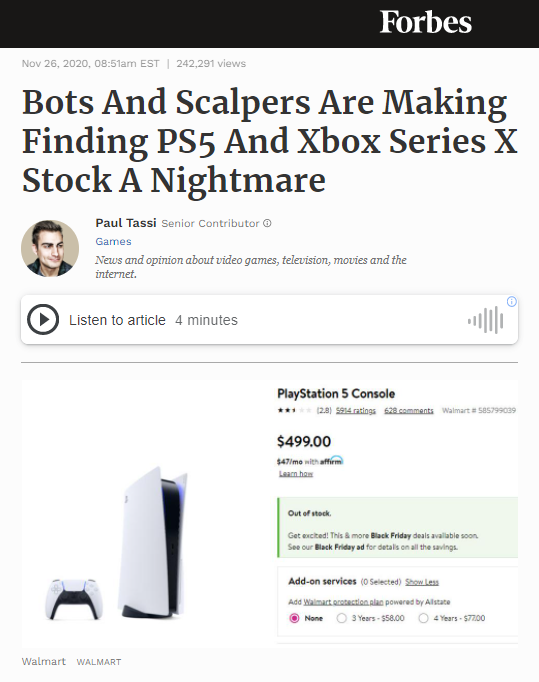Click the info icon beside Senior Contributor

tap(267, 223)
